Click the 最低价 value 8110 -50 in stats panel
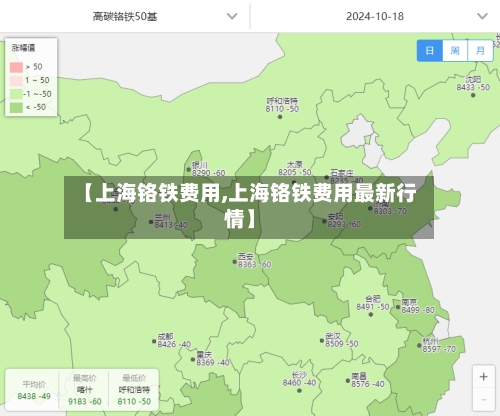The width and height of the screenshot is (500, 416). point(134,401)
